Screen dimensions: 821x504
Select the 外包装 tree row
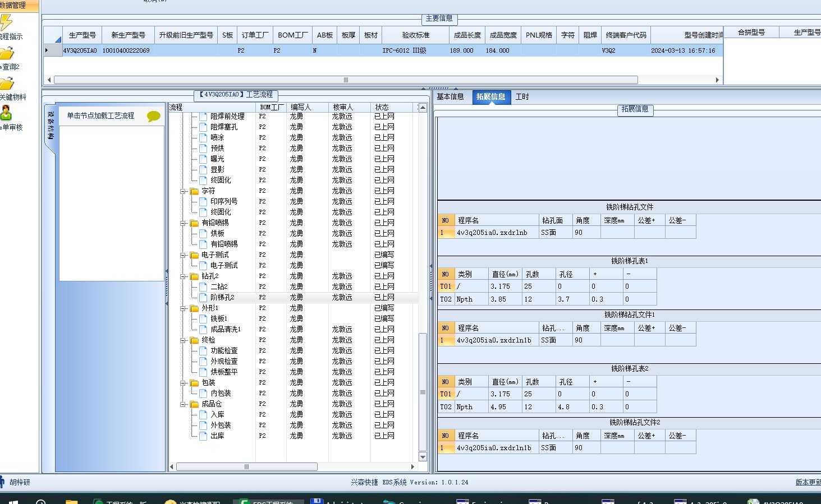tap(293, 426)
